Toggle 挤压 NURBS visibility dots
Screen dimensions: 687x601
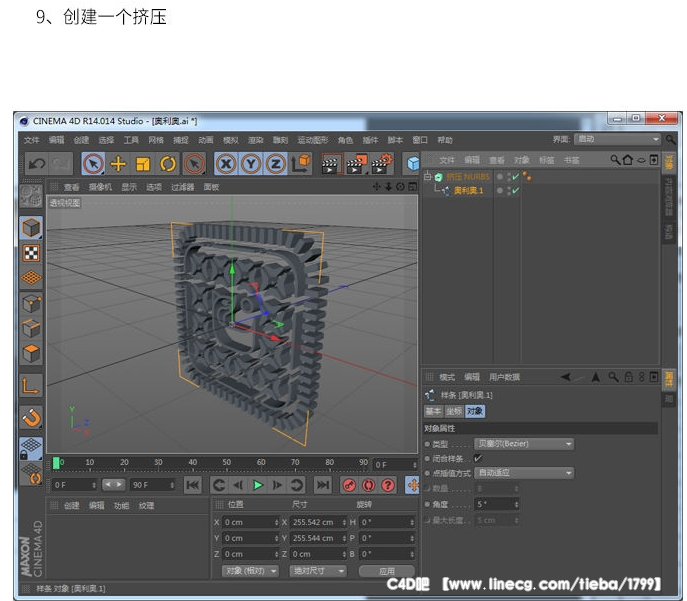509,177
